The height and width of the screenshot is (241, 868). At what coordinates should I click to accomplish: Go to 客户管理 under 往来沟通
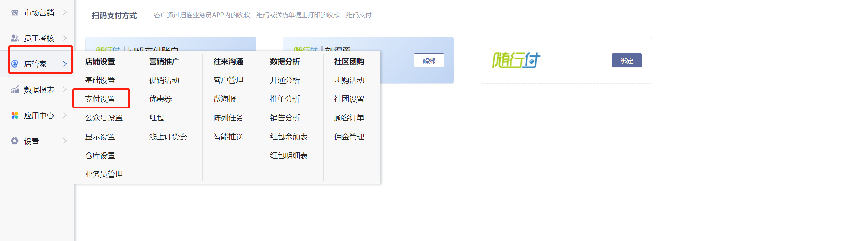228,80
